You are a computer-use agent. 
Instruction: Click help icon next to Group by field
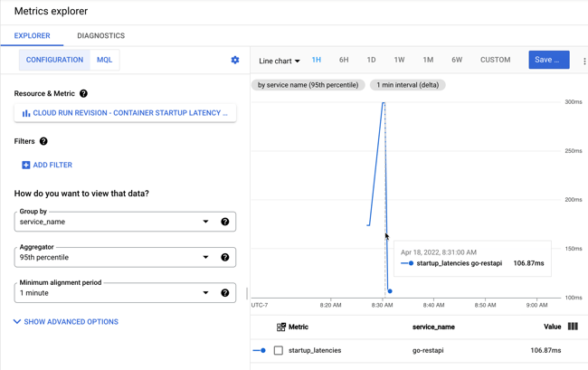pos(225,222)
